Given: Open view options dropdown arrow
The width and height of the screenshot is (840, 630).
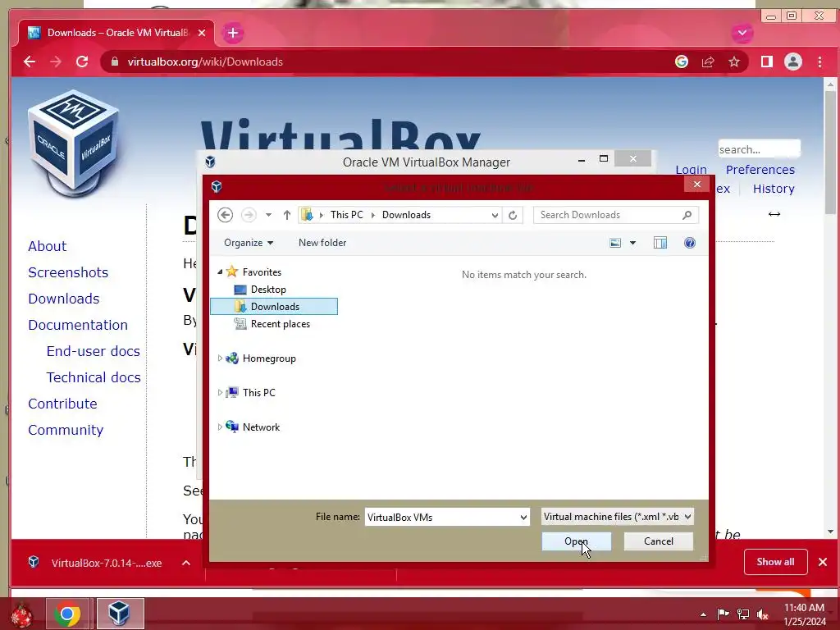Looking at the screenshot, I should click(x=632, y=243).
